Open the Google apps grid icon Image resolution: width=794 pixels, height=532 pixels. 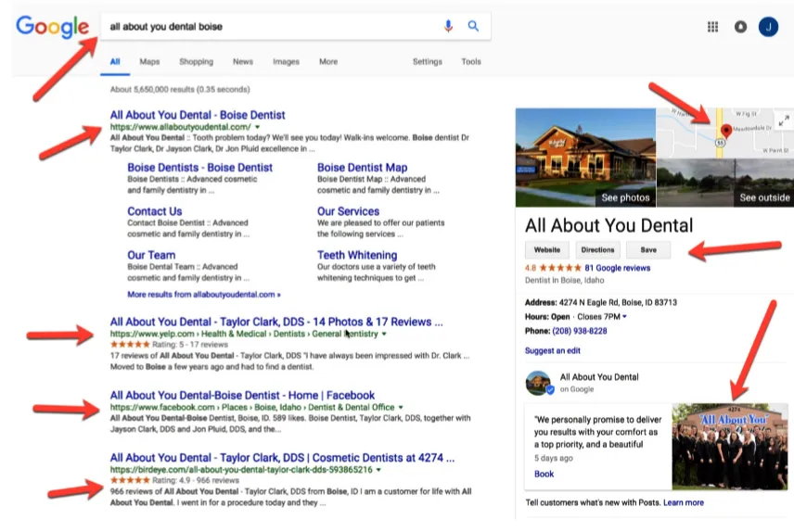(712, 27)
